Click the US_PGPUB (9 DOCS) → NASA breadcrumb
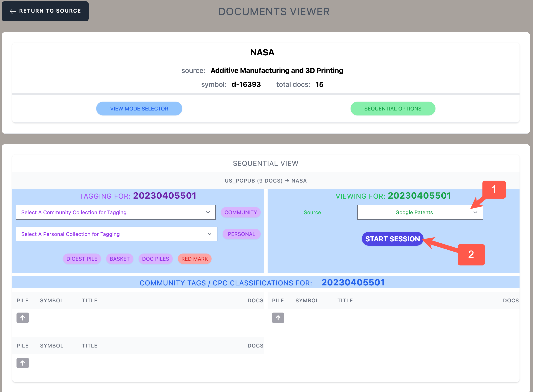This screenshot has width=533, height=392. tap(265, 181)
